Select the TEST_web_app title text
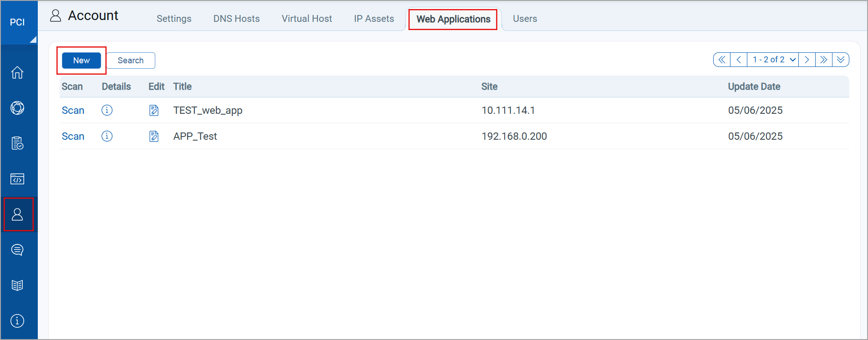The width and height of the screenshot is (868, 340). point(208,110)
